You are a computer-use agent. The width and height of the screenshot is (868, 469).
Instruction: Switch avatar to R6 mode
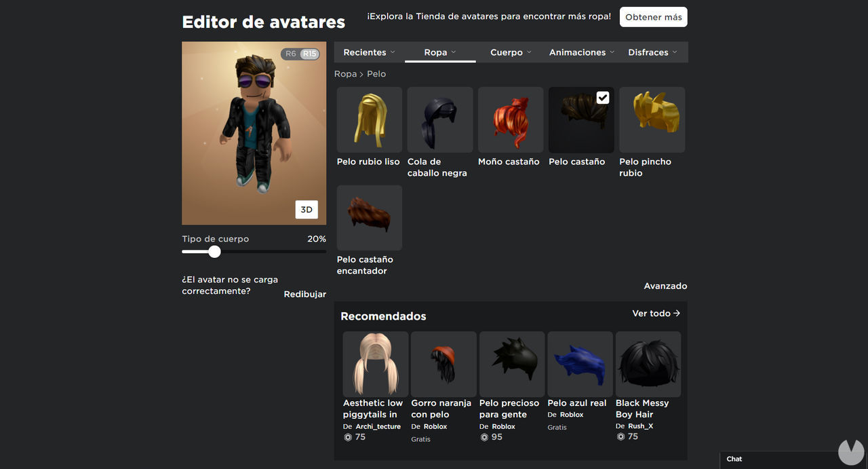(x=291, y=54)
